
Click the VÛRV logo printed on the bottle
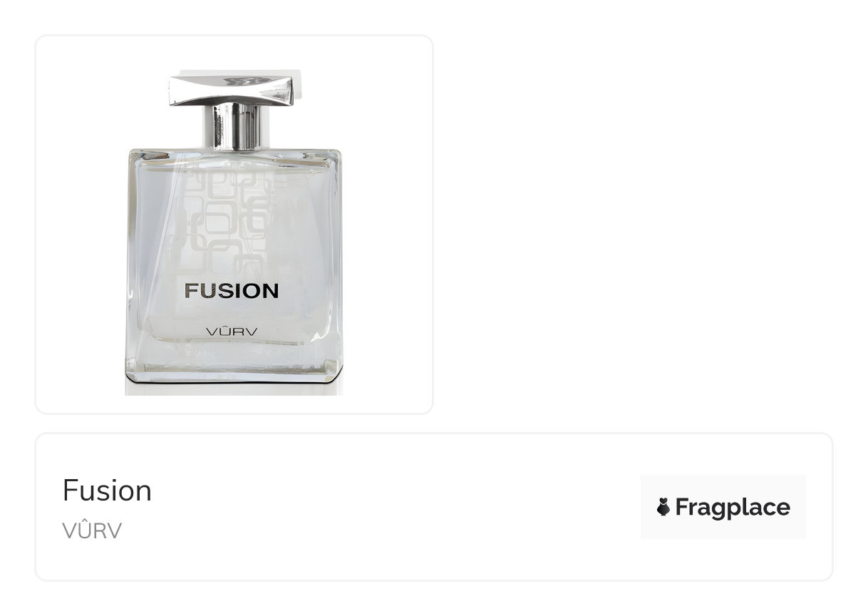click(x=232, y=332)
